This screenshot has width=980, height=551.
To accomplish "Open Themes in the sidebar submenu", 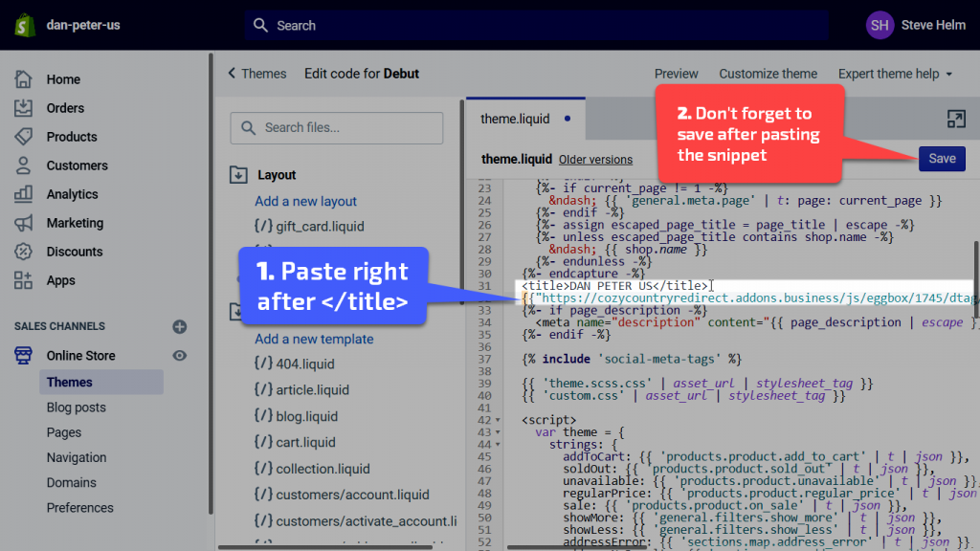I will point(101,383).
